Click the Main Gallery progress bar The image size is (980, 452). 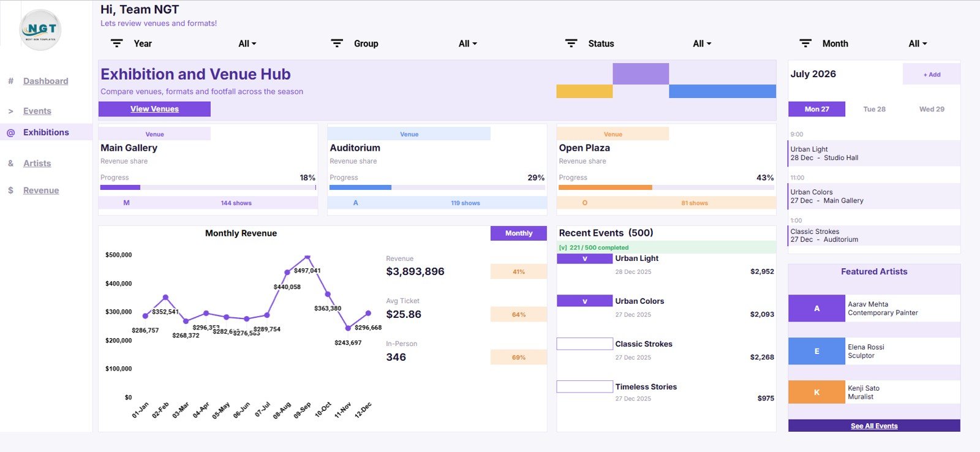pos(208,187)
